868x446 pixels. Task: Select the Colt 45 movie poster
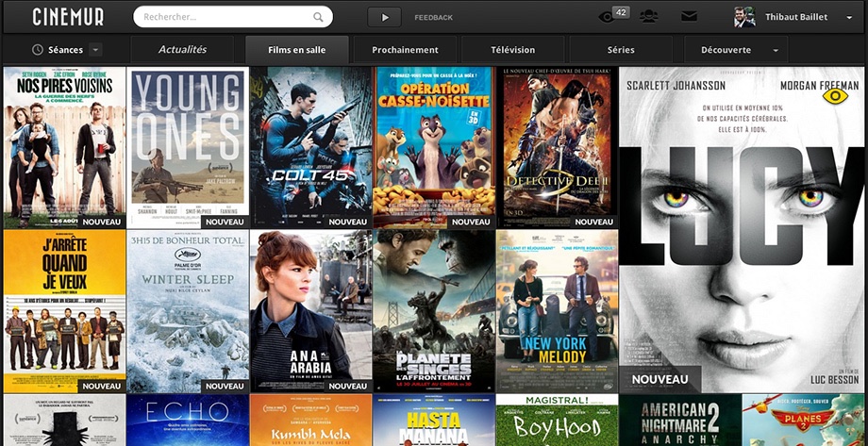(x=310, y=147)
